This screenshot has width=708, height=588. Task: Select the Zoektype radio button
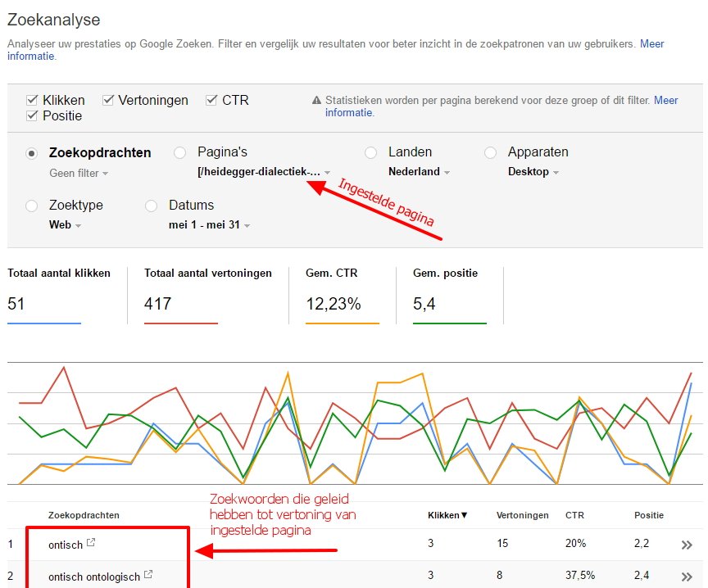32,206
